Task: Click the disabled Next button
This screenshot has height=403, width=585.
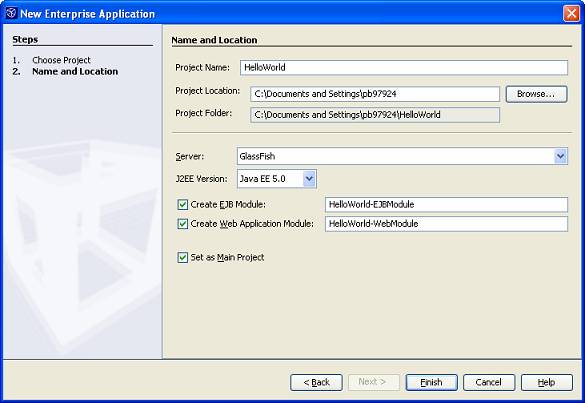Action: 373,382
